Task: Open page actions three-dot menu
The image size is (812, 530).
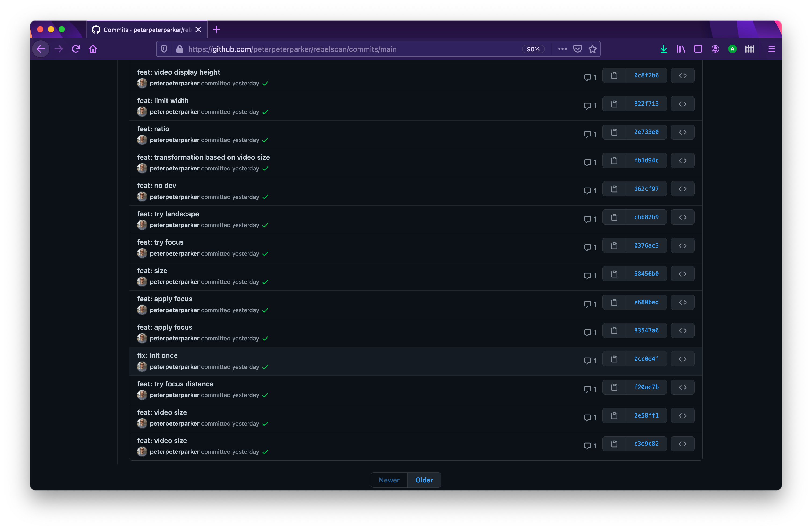Action: 562,49
